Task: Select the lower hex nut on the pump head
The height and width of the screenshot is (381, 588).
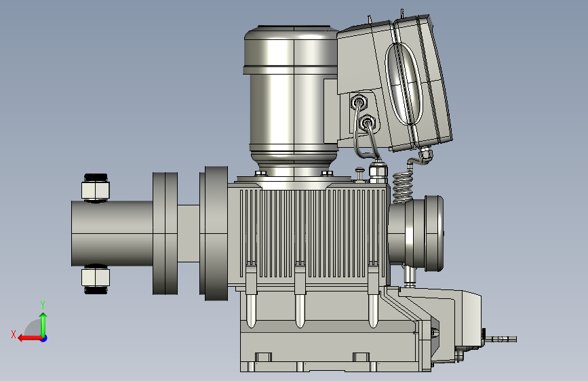Action: coord(96,277)
